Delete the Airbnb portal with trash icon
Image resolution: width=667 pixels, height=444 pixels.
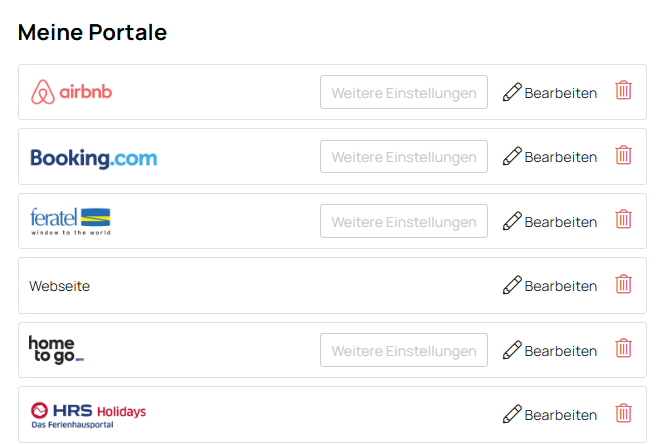pyautogui.click(x=623, y=90)
